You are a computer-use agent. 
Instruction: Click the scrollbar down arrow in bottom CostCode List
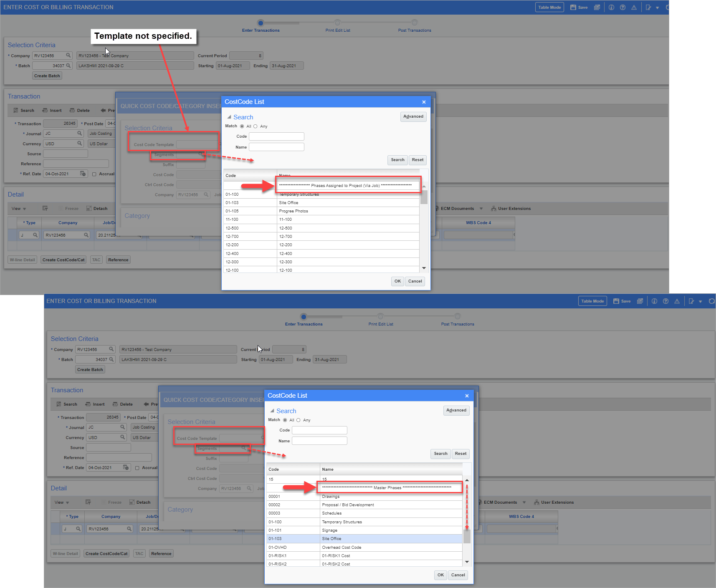tap(467, 562)
